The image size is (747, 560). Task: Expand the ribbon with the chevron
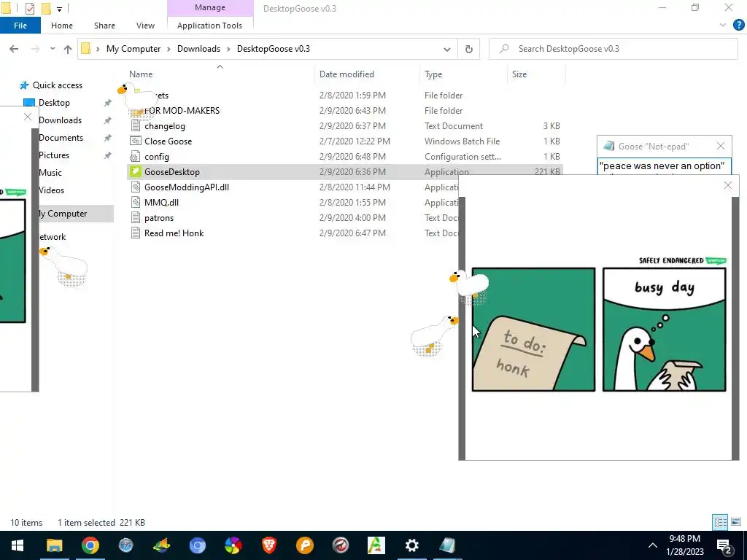point(723,26)
